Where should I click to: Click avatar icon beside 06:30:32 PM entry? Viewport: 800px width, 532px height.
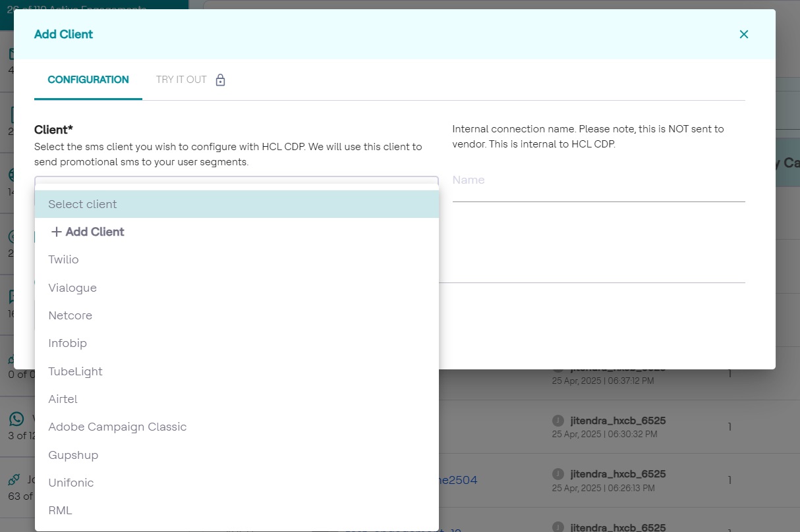click(558, 421)
